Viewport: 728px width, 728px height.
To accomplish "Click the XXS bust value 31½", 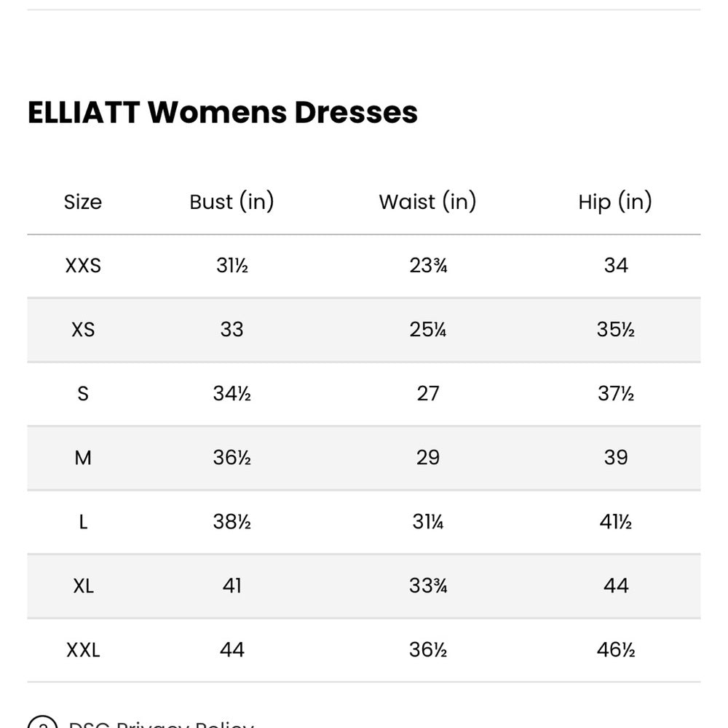I will [x=232, y=266].
